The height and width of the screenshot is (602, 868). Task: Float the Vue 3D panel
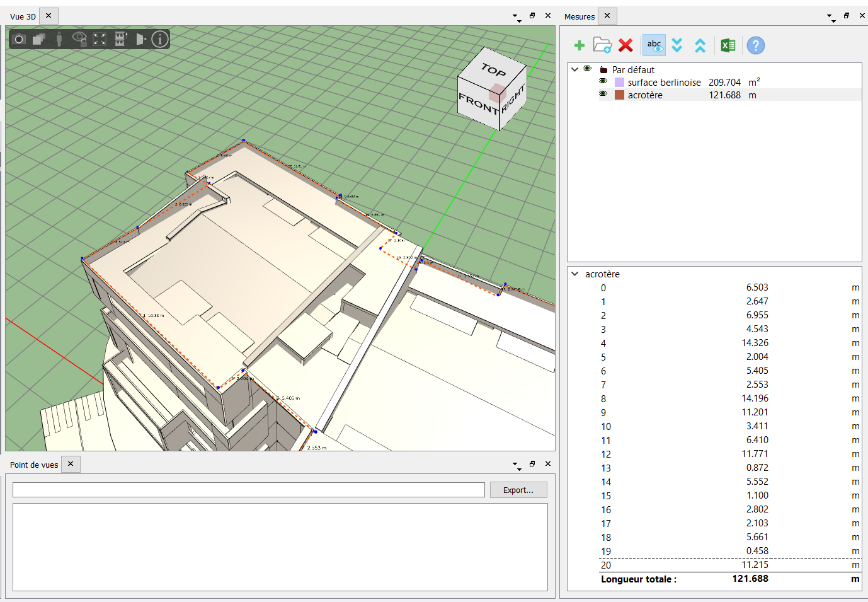tap(532, 16)
